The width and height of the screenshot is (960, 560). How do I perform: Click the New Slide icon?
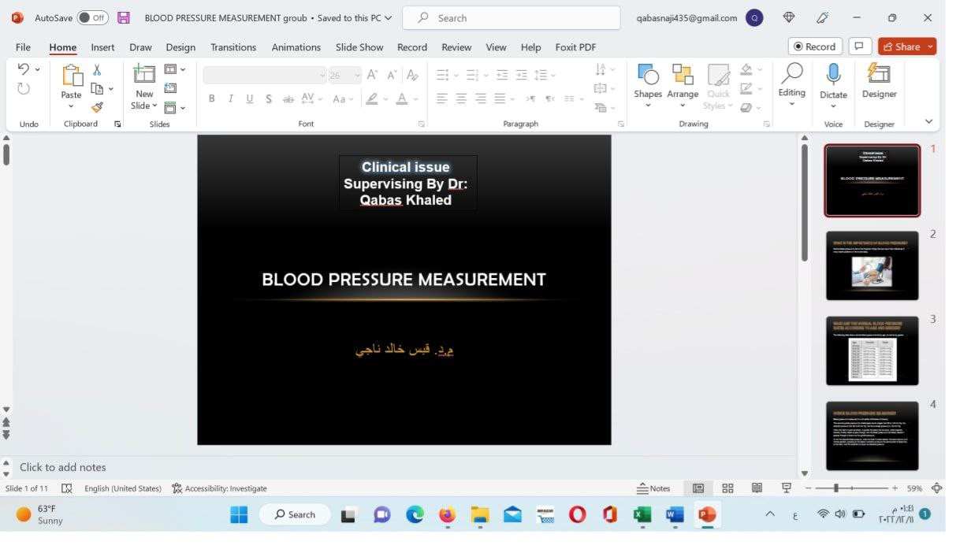pos(144,75)
